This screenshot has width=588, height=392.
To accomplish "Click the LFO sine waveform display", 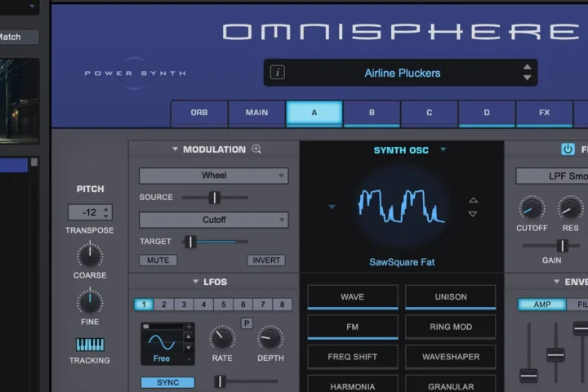I will [x=162, y=342].
